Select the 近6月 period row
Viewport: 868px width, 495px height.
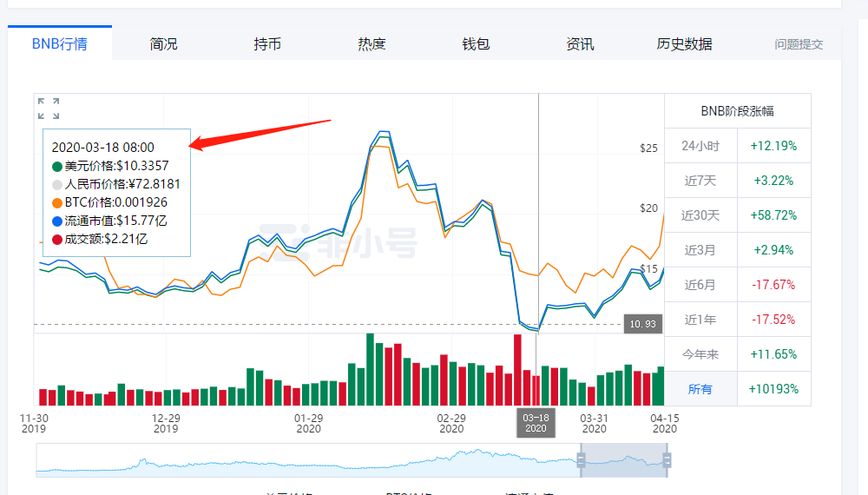(737, 285)
